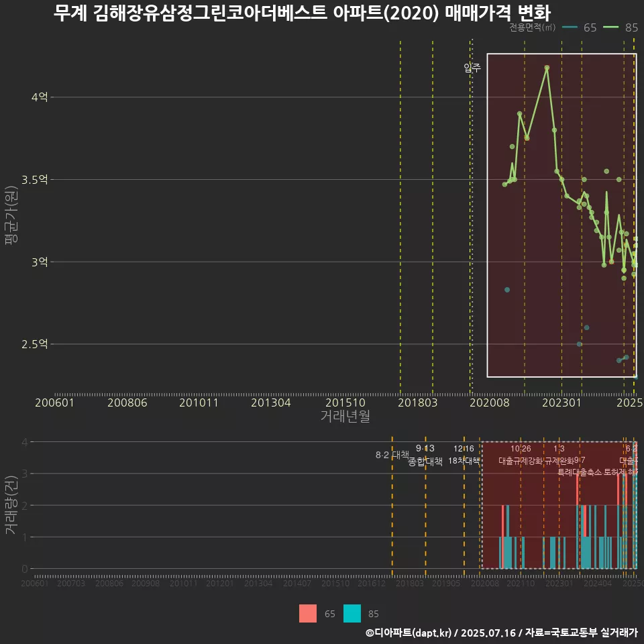Click the '10·26' policy date label

(x=521, y=449)
